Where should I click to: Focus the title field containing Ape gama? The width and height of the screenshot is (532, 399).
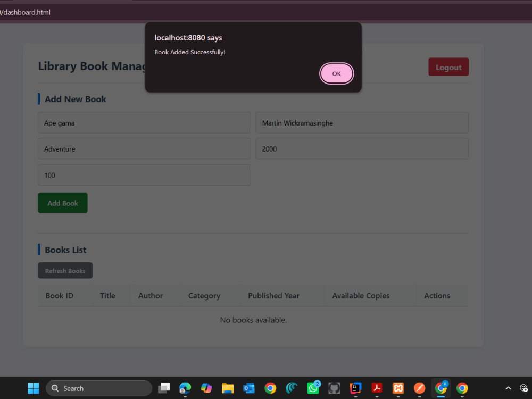pos(145,123)
